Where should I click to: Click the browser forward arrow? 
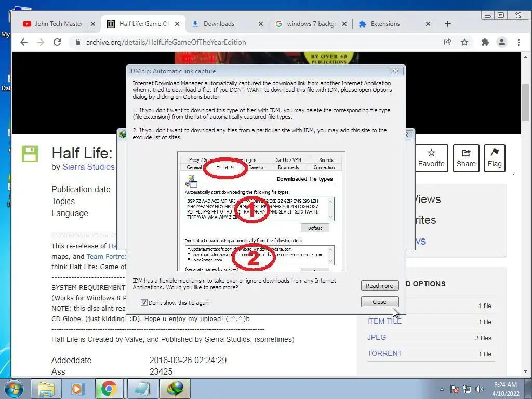tap(41, 42)
